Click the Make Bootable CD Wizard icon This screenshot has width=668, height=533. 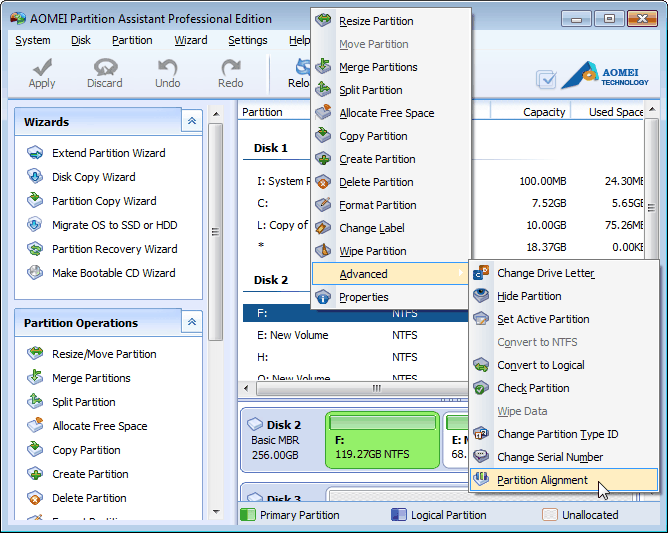[x=35, y=273]
